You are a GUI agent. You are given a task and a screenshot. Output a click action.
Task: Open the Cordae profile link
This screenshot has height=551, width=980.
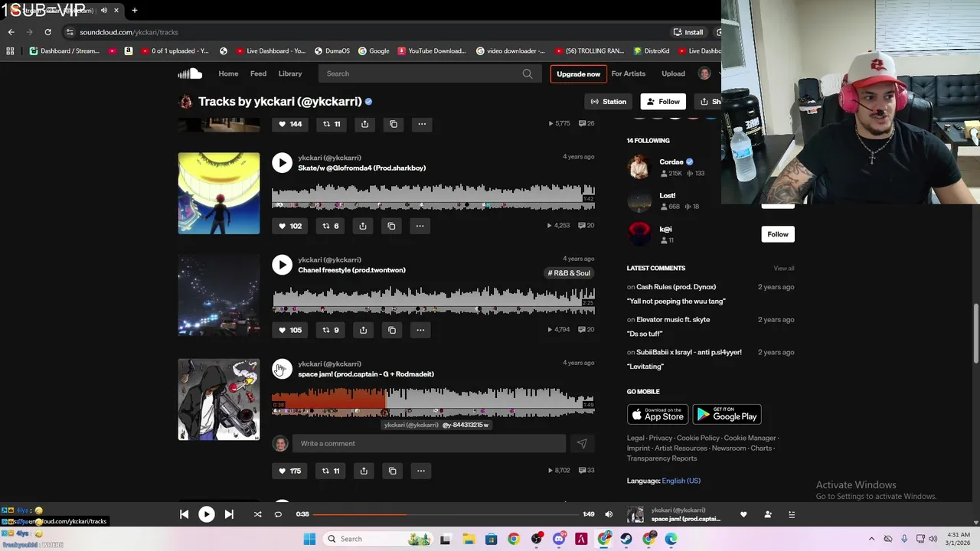[x=671, y=161]
